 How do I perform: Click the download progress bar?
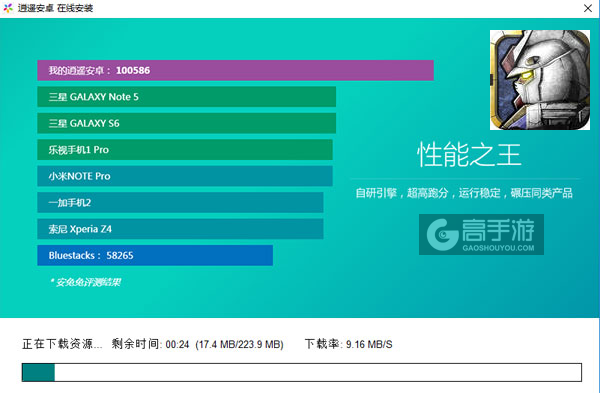pyautogui.click(x=302, y=372)
